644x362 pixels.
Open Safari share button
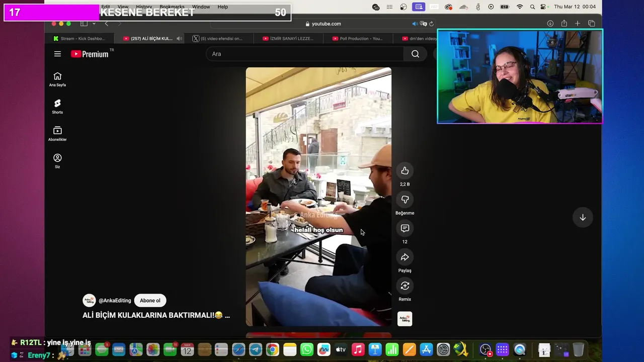click(x=564, y=24)
